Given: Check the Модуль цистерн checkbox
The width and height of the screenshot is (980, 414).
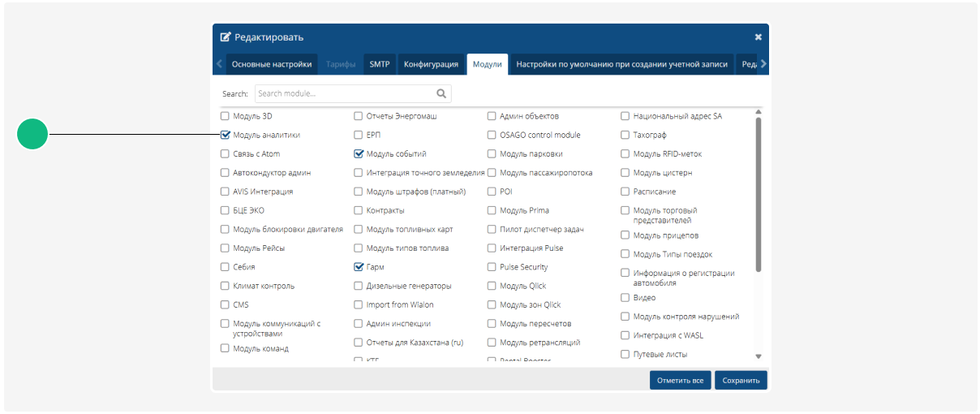Looking at the screenshot, I should (625, 173).
